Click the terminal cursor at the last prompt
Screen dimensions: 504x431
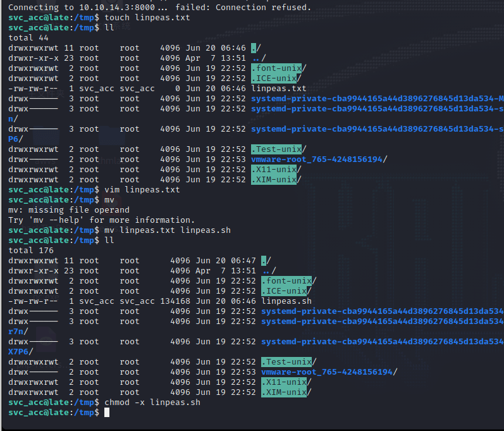click(x=107, y=413)
